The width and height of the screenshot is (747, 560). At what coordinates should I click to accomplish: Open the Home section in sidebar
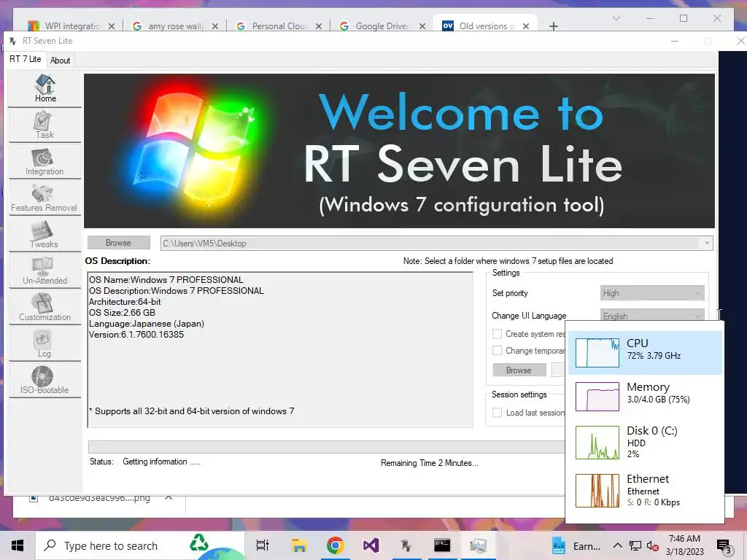click(44, 88)
